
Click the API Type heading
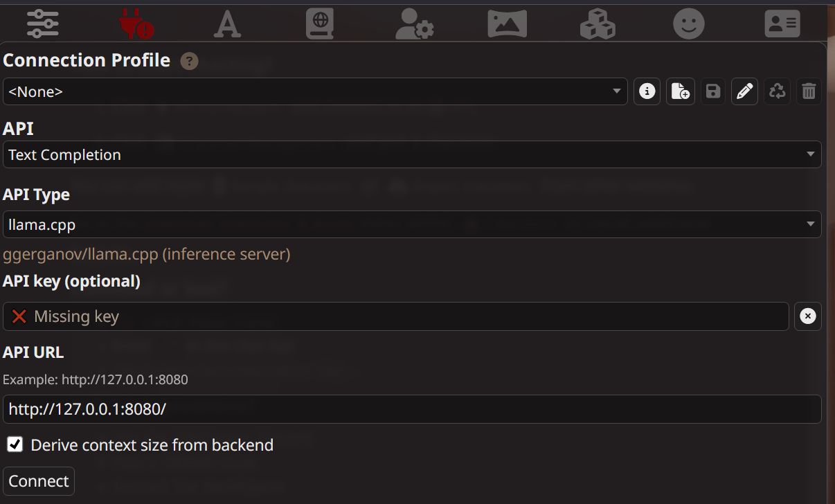[x=36, y=195]
